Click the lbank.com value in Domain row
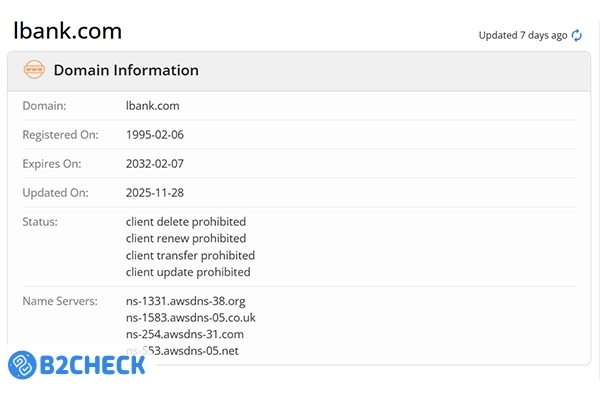Image resolution: width=600 pixels, height=400 pixels. coord(153,105)
